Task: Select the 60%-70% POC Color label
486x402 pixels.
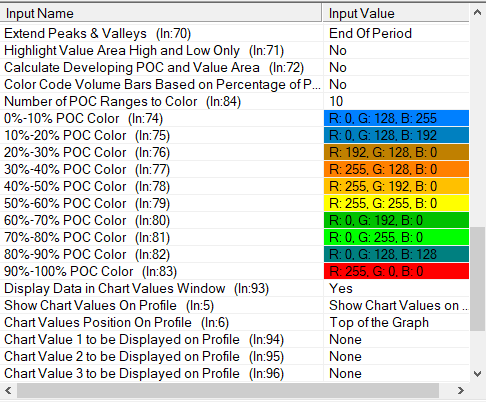Action: pyautogui.click(x=87, y=220)
